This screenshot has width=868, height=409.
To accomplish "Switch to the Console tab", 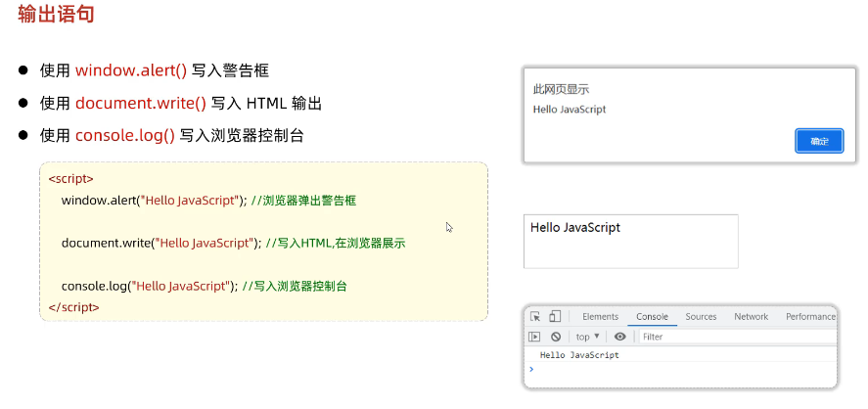I will pyautogui.click(x=652, y=317).
